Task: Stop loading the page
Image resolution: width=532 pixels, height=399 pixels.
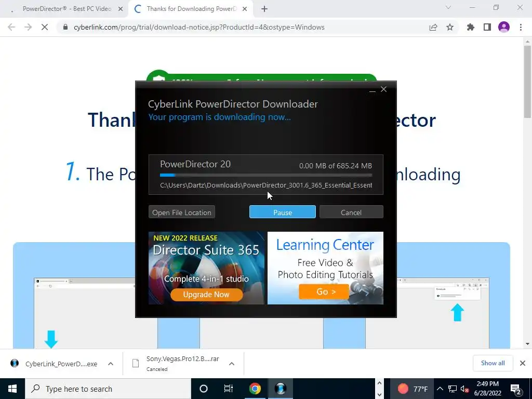Action: [x=45, y=27]
